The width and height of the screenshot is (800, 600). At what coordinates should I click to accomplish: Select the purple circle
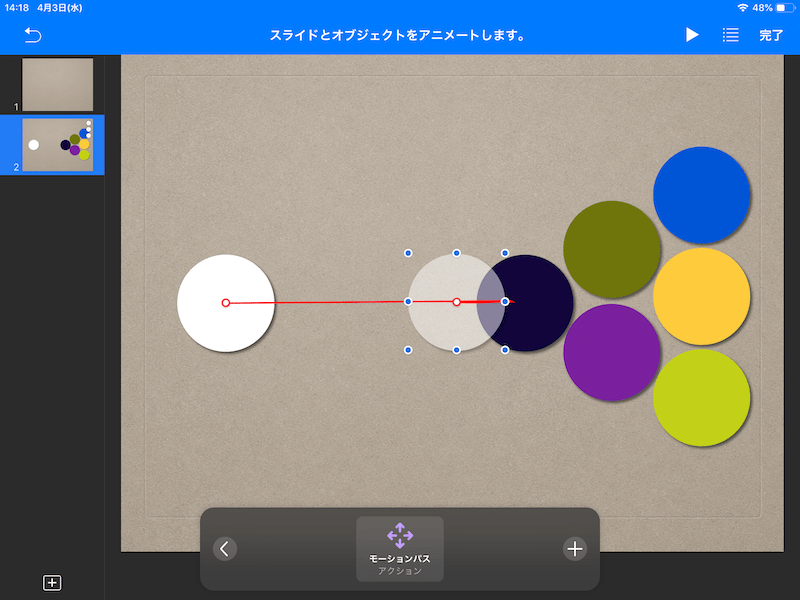pos(612,353)
